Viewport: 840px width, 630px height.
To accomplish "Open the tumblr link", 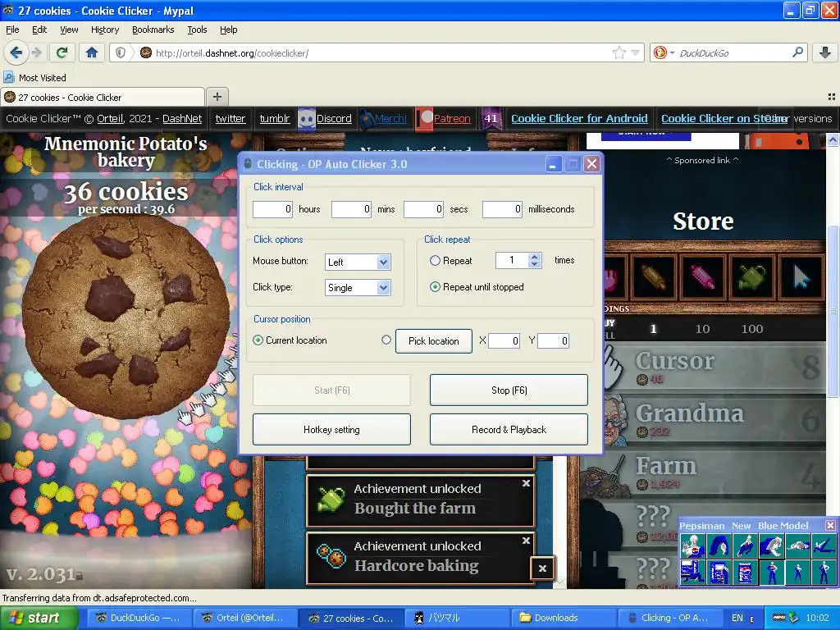I will (x=275, y=118).
